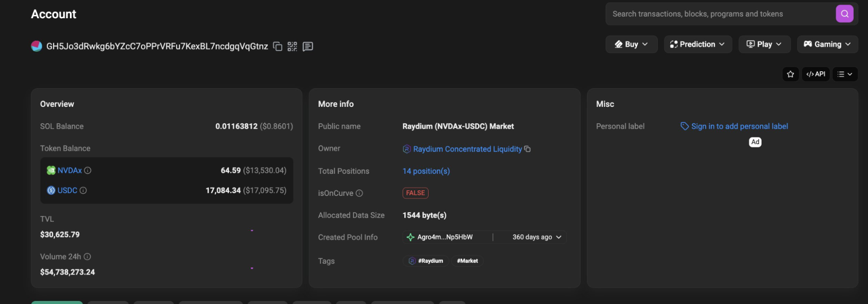Open the 14 position(s) link
868x304 pixels.
[x=426, y=171]
